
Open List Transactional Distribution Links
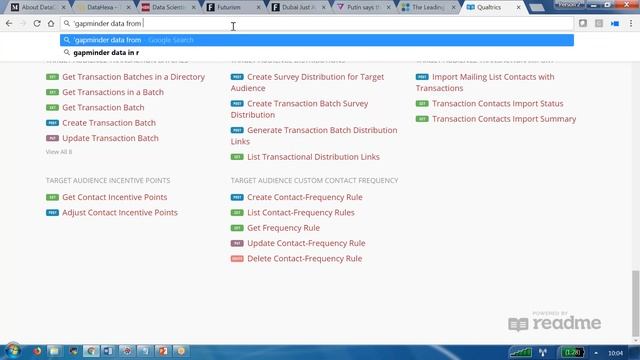click(x=313, y=157)
